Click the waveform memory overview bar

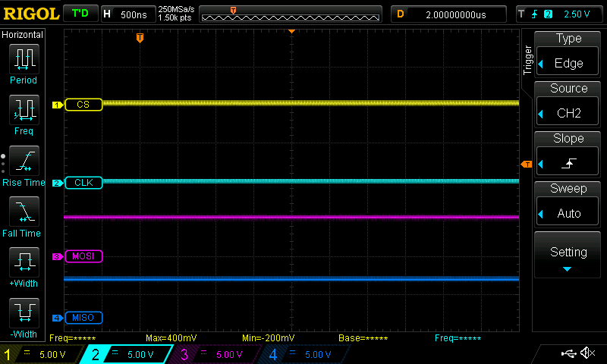click(291, 14)
